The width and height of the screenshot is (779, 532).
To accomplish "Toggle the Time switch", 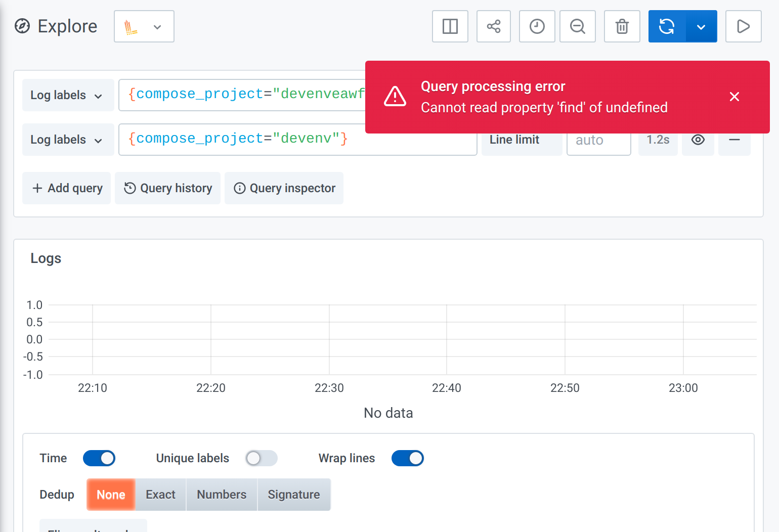I will pos(99,458).
